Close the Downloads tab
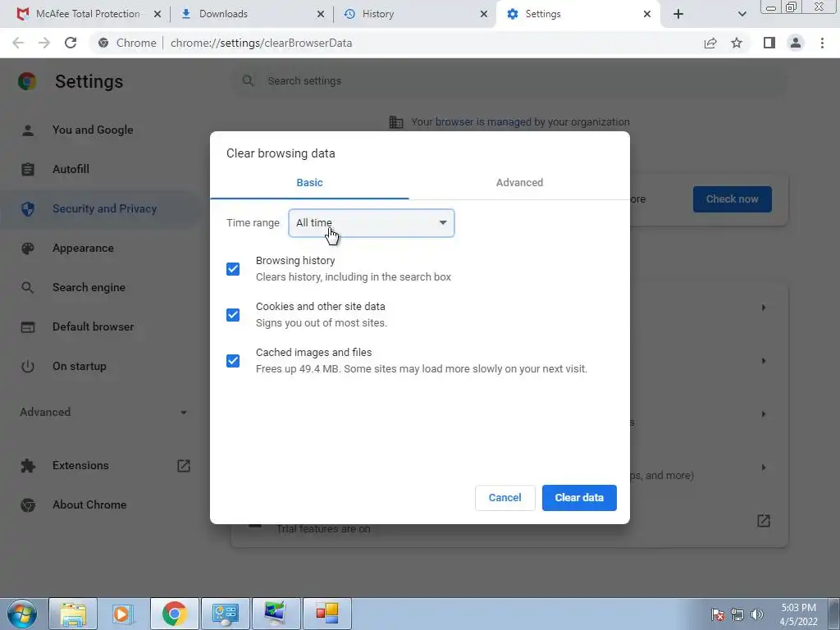This screenshot has width=840, height=630. [321, 14]
